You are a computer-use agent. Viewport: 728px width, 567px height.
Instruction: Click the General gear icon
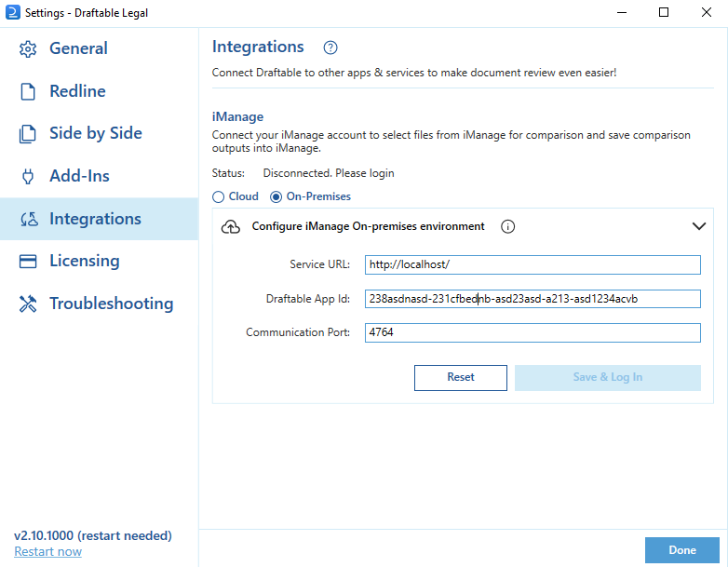[x=28, y=48]
